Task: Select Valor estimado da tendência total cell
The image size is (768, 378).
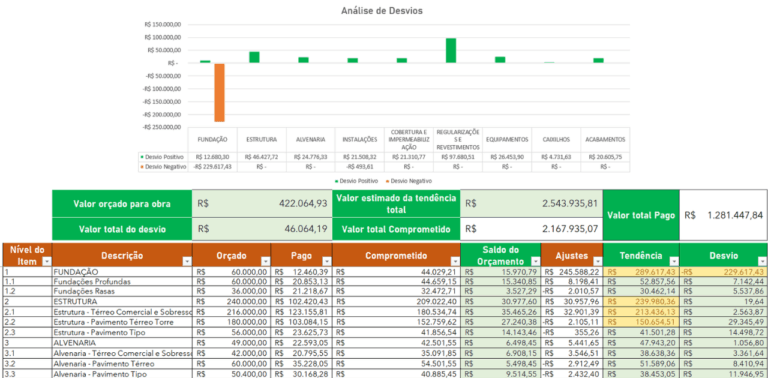Action: pos(396,204)
